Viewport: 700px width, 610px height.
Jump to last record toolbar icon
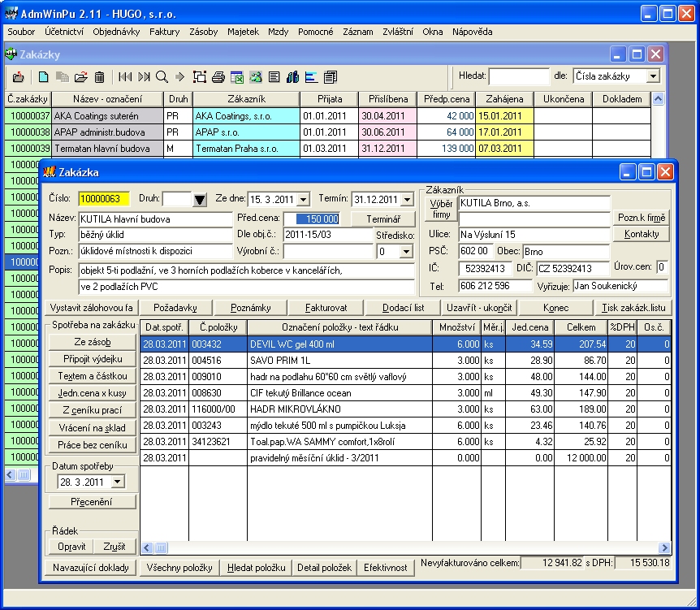(144, 77)
